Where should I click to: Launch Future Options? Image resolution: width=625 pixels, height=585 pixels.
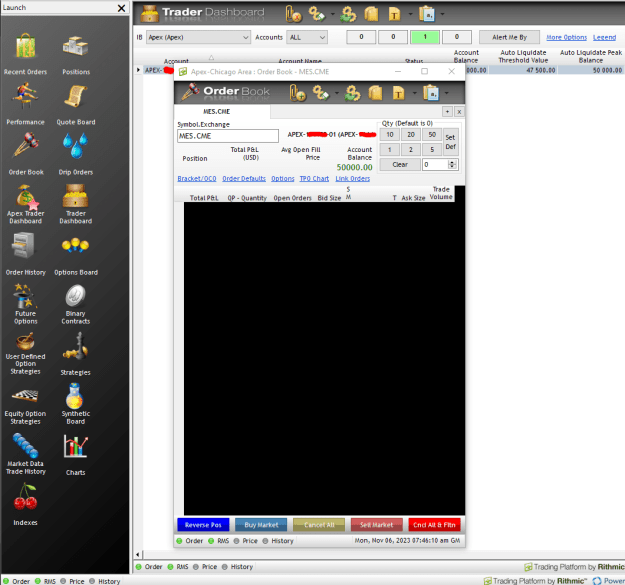tap(26, 304)
